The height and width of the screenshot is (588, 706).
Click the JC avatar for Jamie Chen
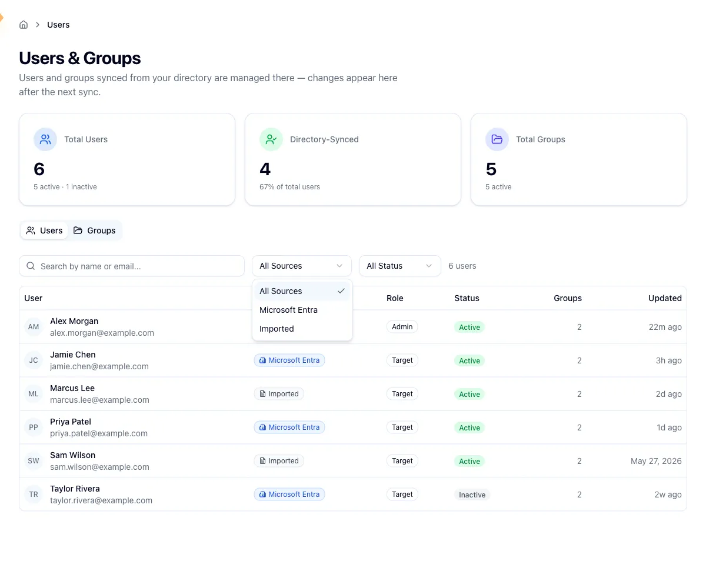click(x=34, y=360)
